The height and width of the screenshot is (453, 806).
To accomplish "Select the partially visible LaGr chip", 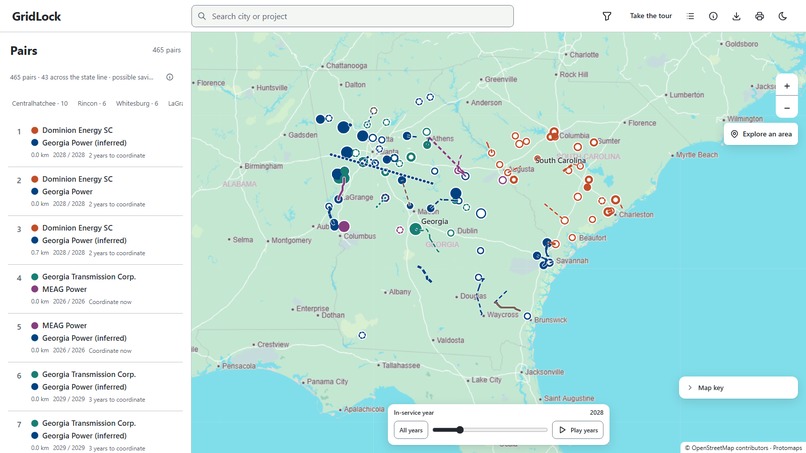I will [x=175, y=103].
